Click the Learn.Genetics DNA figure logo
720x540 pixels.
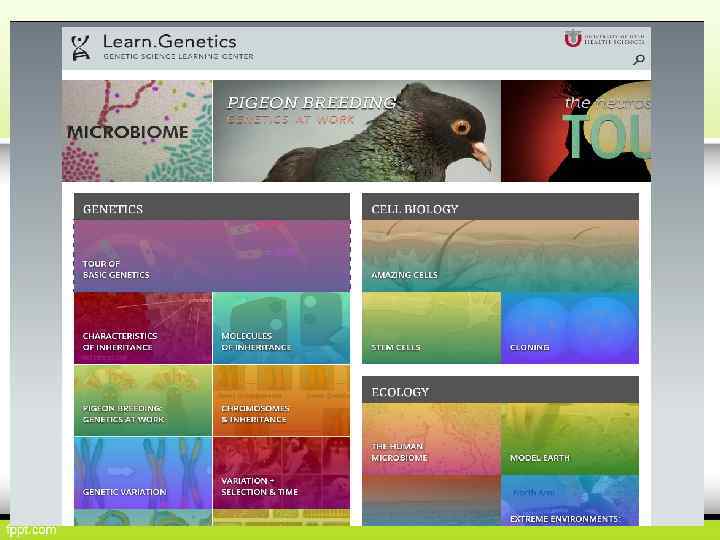pyautogui.click(x=81, y=47)
